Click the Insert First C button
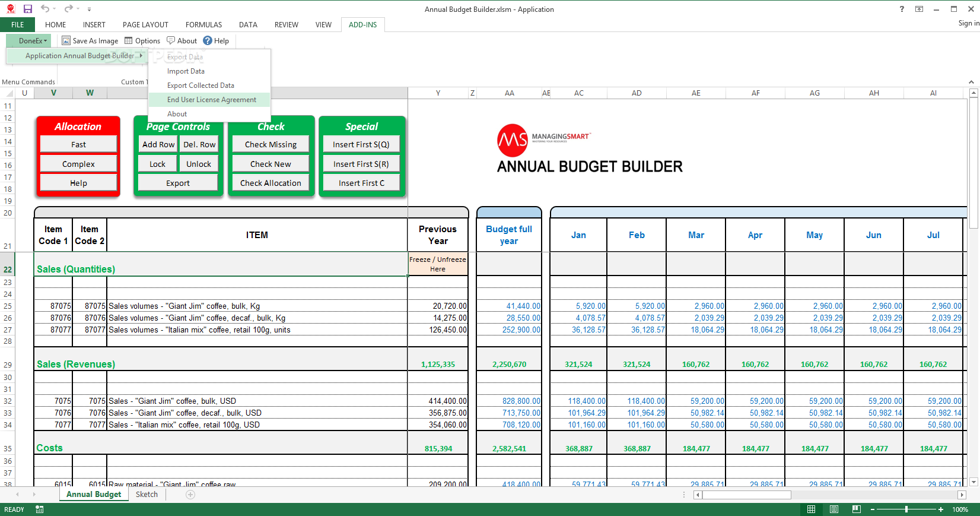The width and height of the screenshot is (980, 516). click(x=361, y=183)
